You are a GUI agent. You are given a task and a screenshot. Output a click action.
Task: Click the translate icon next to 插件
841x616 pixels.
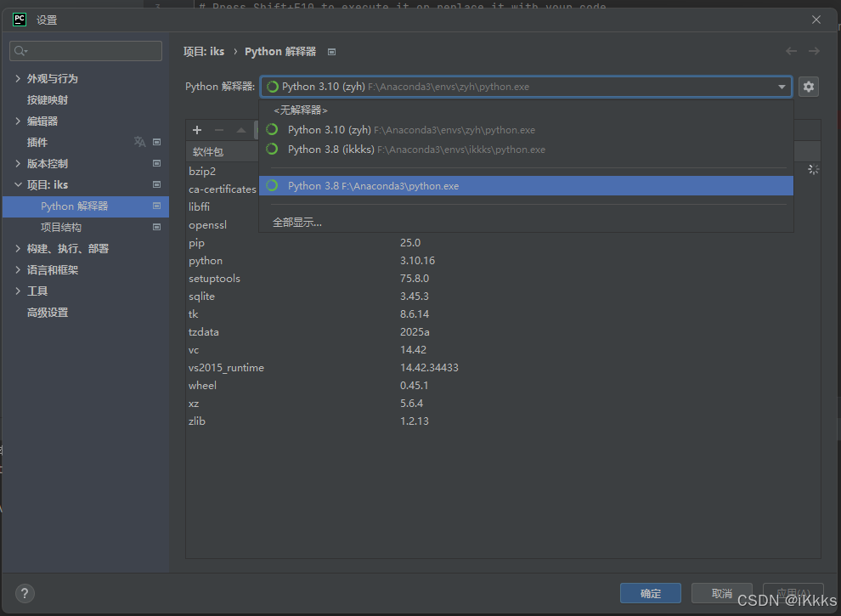139,142
